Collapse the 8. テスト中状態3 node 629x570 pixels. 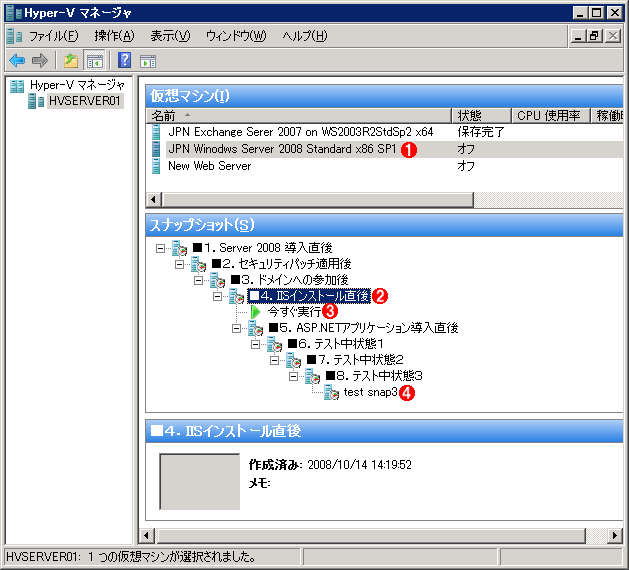pos(293,376)
